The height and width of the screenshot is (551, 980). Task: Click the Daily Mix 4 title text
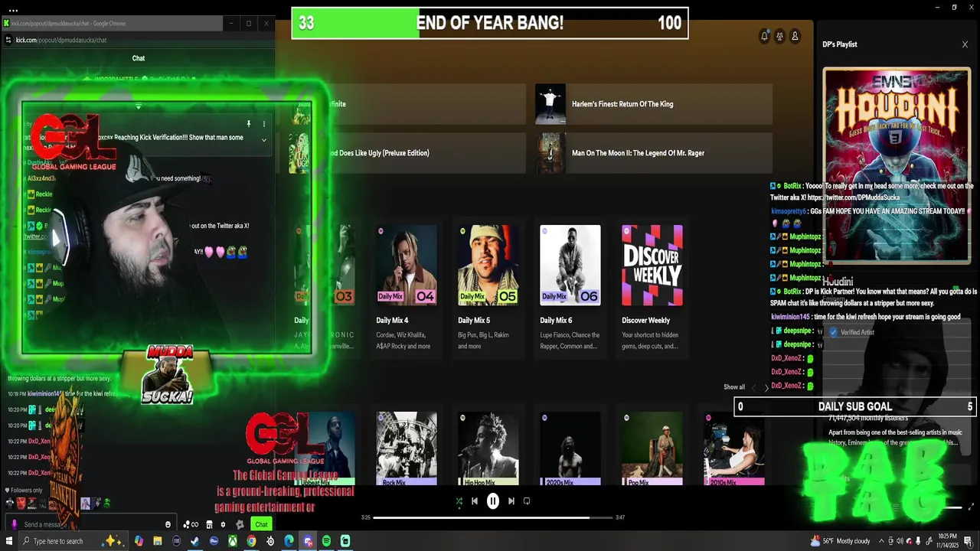[x=392, y=321]
